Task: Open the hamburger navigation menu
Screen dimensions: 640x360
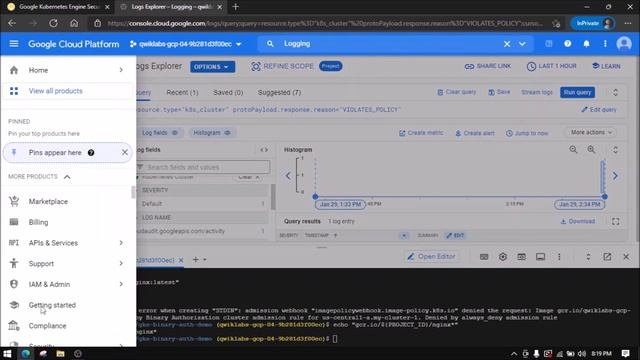Action: 14,44
